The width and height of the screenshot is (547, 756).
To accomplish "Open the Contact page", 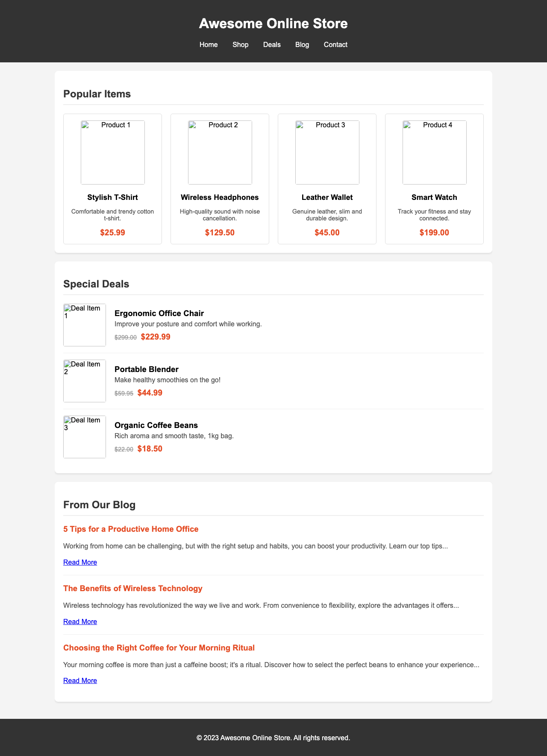I will [x=335, y=44].
